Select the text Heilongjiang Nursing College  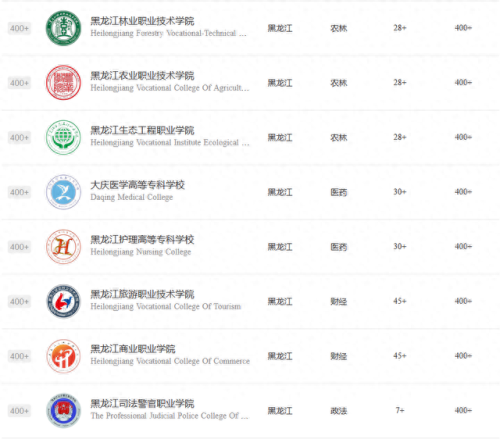[141, 252]
